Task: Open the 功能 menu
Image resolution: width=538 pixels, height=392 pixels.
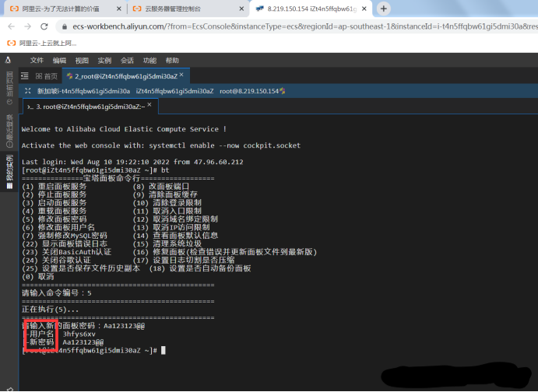Action: [150, 61]
